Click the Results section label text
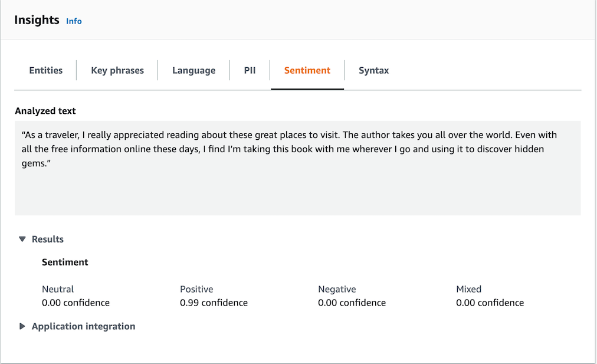Screen dimensions: 597x364 [x=48, y=240]
